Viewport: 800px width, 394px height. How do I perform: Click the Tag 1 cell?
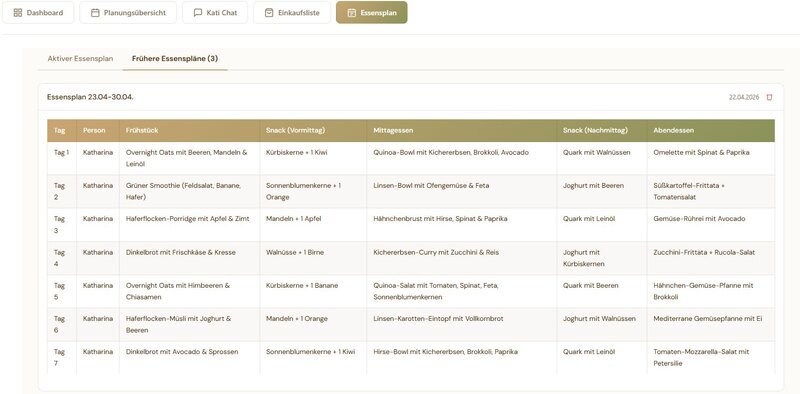point(62,158)
